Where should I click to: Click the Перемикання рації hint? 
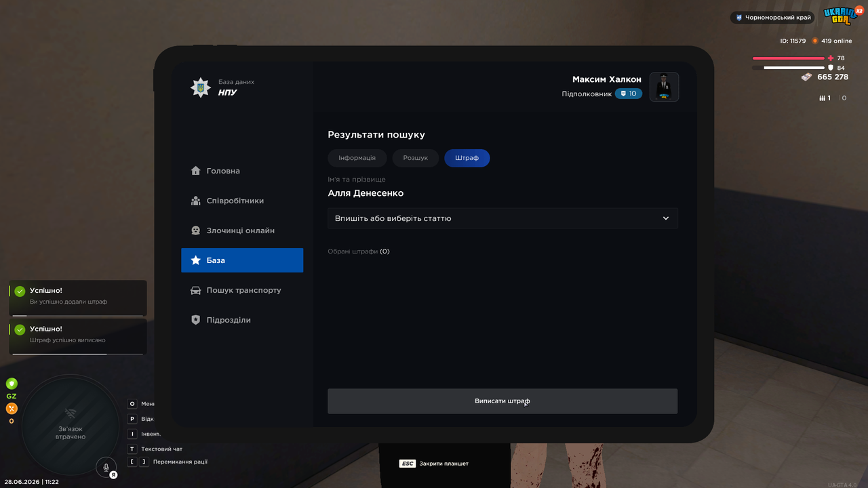coord(180,462)
